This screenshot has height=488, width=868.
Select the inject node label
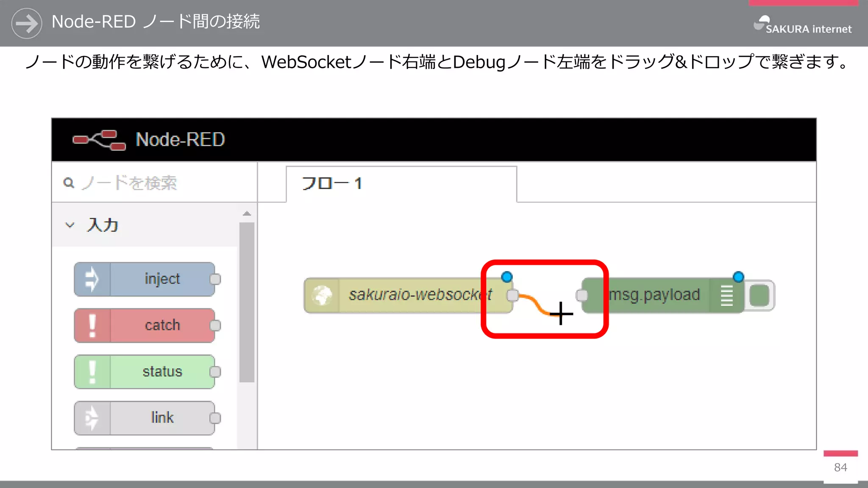tap(162, 279)
